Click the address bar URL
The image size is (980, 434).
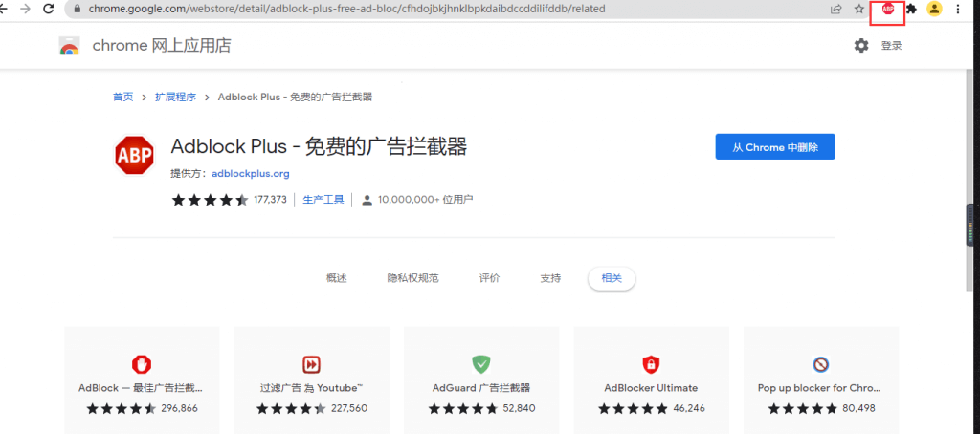(346, 10)
